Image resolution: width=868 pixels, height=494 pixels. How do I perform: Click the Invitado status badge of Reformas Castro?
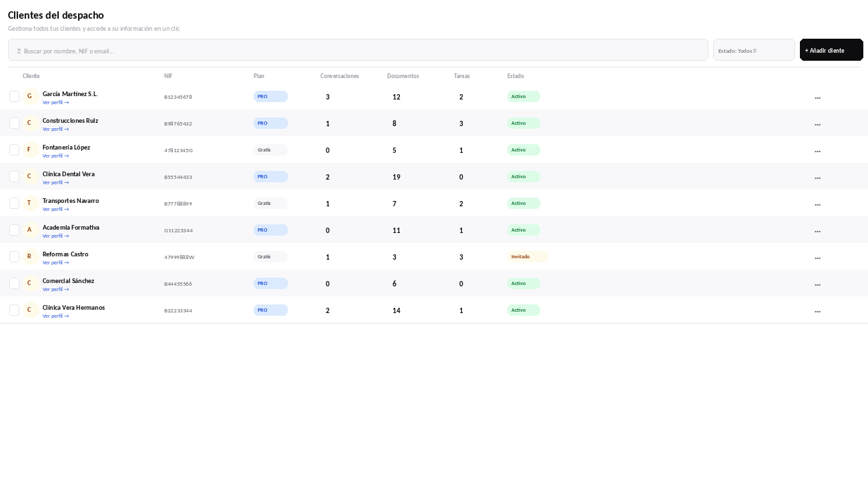click(527, 257)
